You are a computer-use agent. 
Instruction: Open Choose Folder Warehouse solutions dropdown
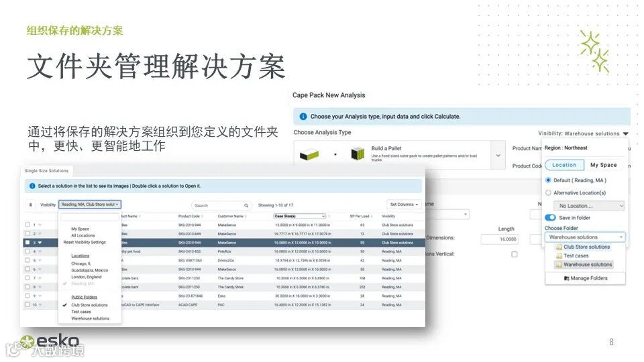[585, 237]
